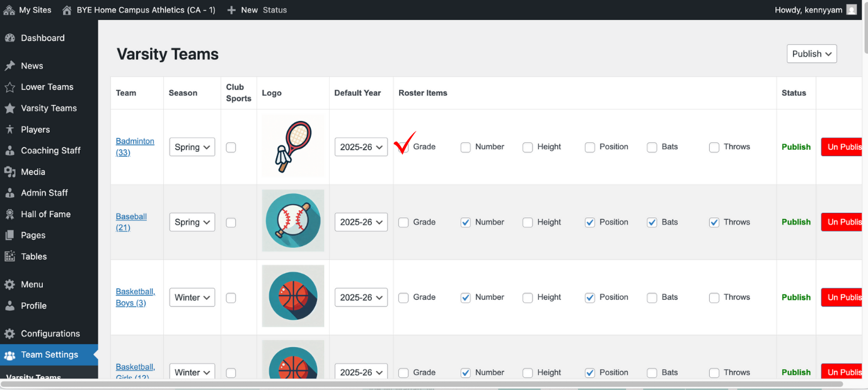The width and height of the screenshot is (868, 391).
Task: Check Height checkbox for Basketball Boys
Action: click(x=528, y=298)
